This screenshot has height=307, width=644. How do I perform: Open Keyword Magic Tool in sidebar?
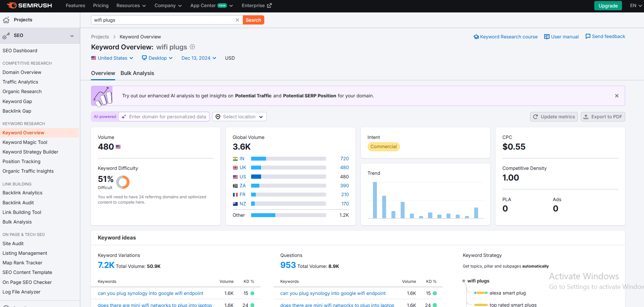(25, 142)
